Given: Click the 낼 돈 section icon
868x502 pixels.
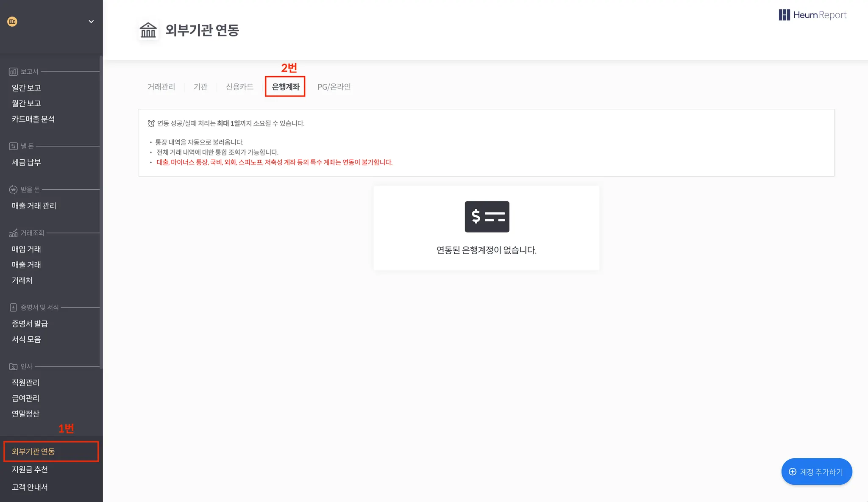Looking at the screenshot, I should 13,146.
